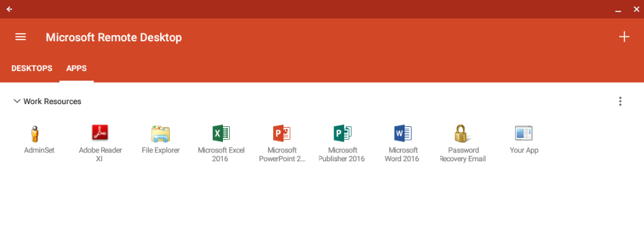
Task: Go back with the arrow icon
Action: (9, 9)
